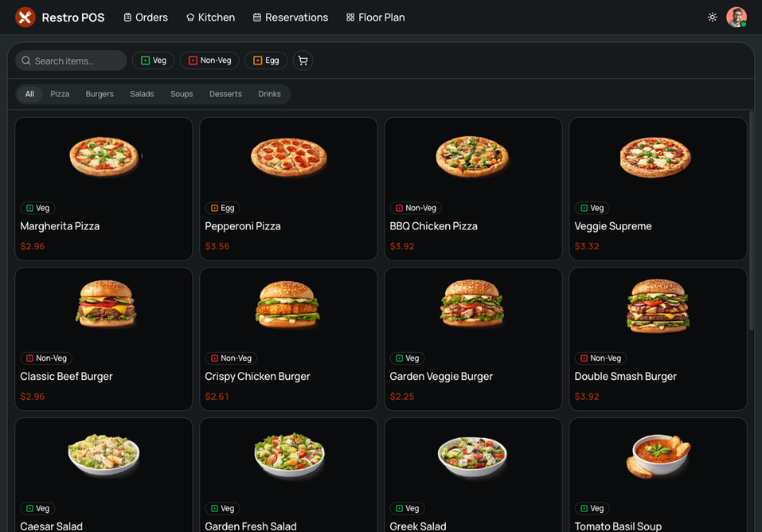Click the Veg badge on Tomato Basil Soup
The width and height of the screenshot is (762, 532).
(592, 509)
